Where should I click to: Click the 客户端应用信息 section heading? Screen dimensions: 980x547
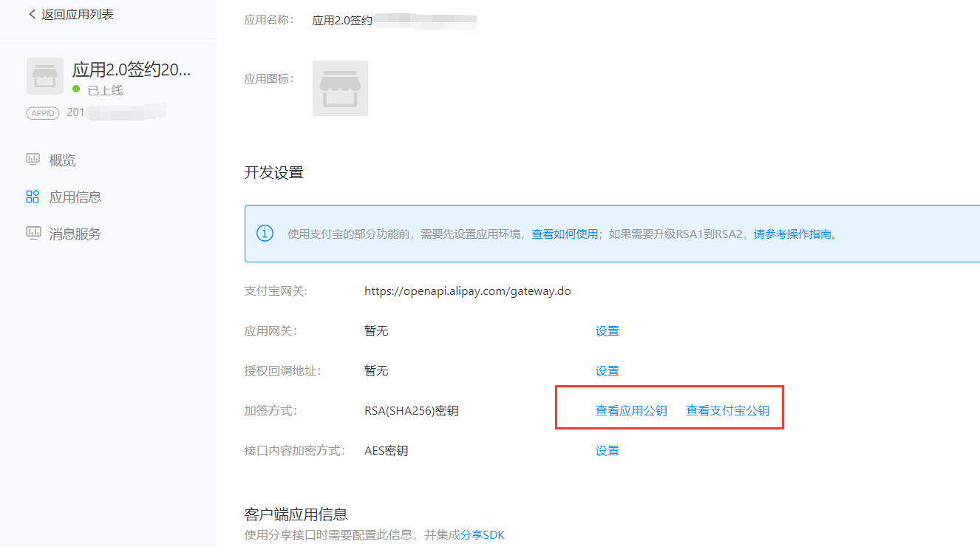(296, 514)
